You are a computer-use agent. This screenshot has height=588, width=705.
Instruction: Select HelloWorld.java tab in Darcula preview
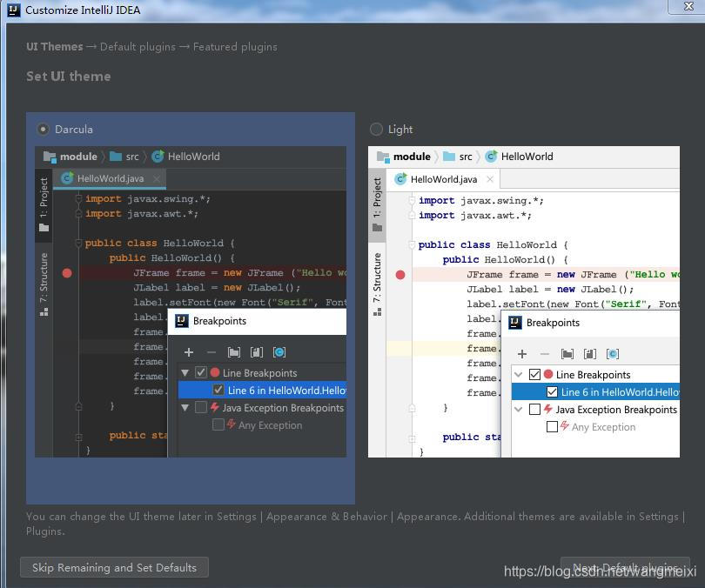click(110, 178)
